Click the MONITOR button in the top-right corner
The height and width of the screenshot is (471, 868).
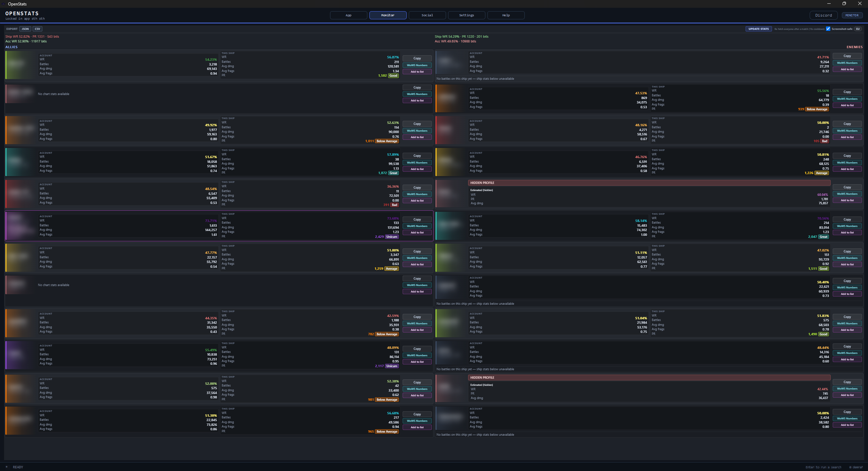click(852, 15)
